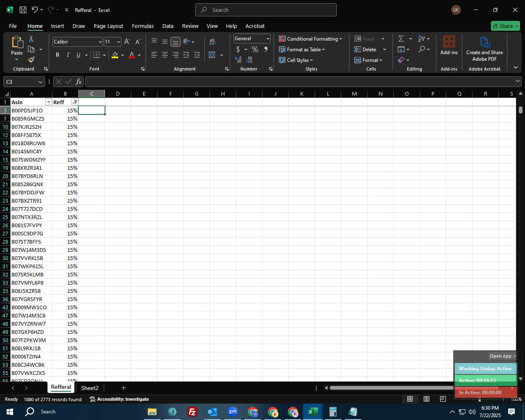The image size is (525, 420).
Task: Open Conditional Formatting dropdown
Action: (310, 39)
